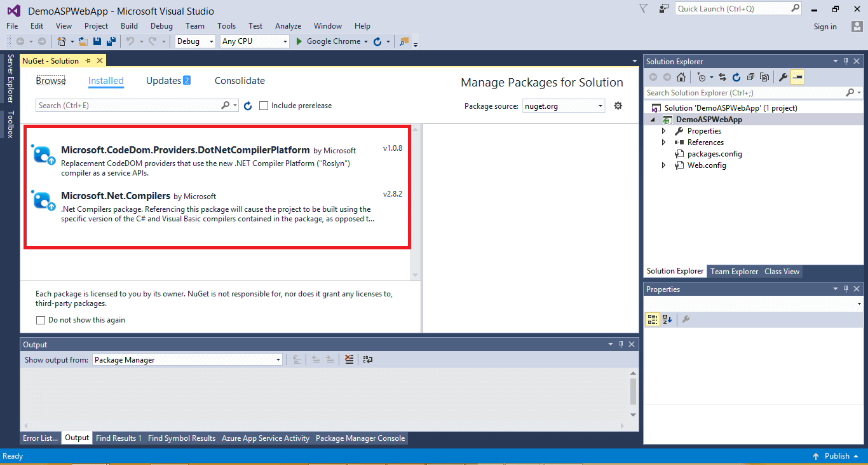Expand the References node in tree
The width and height of the screenshot is (868, 465).
pyautogui.click(x=664, y=142)
